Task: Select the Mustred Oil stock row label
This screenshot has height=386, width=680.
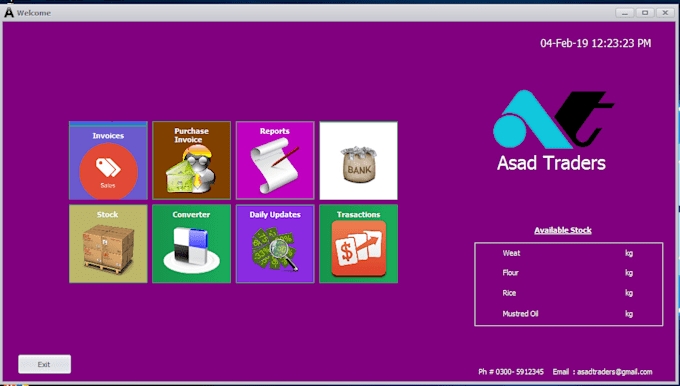Action: (520, 314)
